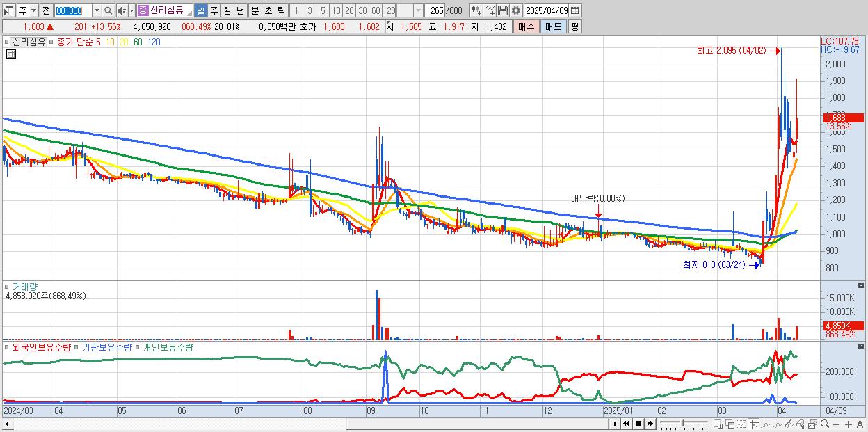Click the blue 120 moving average label
The image size is (868, 432).
[x=154, y=42]
